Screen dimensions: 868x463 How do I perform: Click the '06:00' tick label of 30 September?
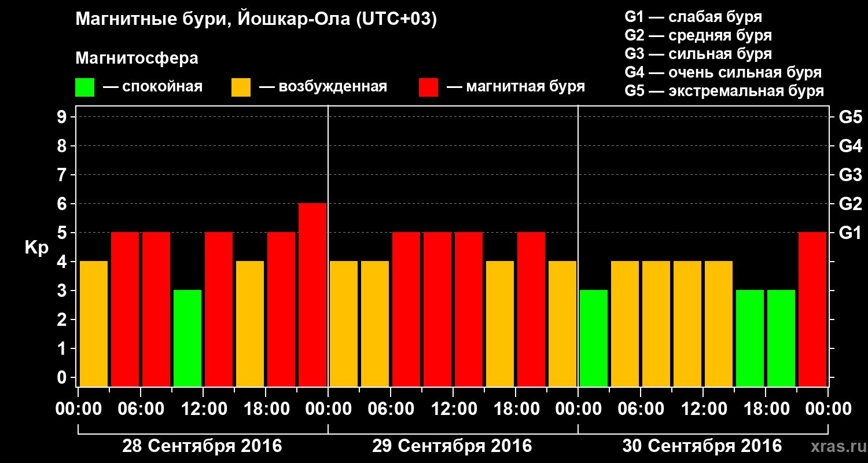(x=641, y=409)
